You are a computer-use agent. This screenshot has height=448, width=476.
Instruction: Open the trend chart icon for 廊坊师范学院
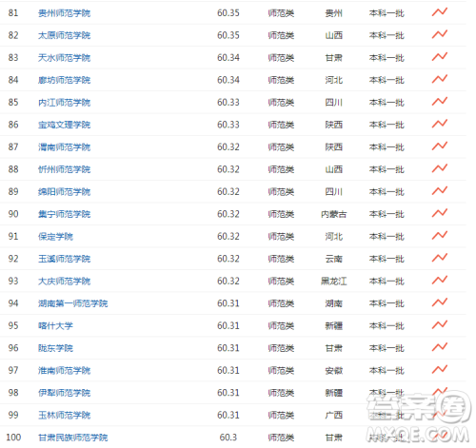[x=440, y=79]
